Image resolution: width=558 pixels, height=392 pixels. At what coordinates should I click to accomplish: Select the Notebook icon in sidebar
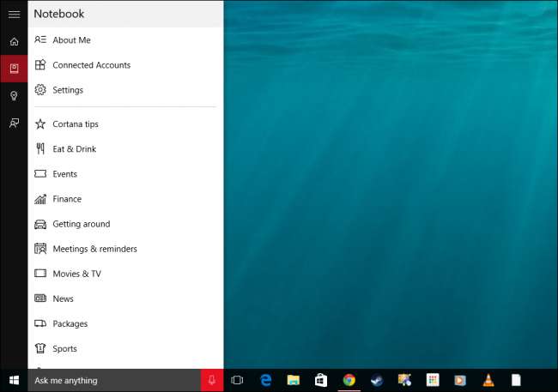pyautogui.click(x=14, y=69)
